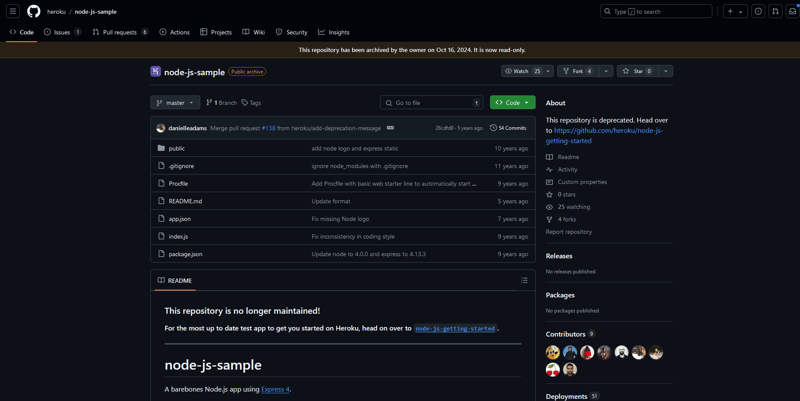The height and width of the screenshot is (401, 800).
Task: Click the Express 4 link
Action: click(x=275, y=389)
